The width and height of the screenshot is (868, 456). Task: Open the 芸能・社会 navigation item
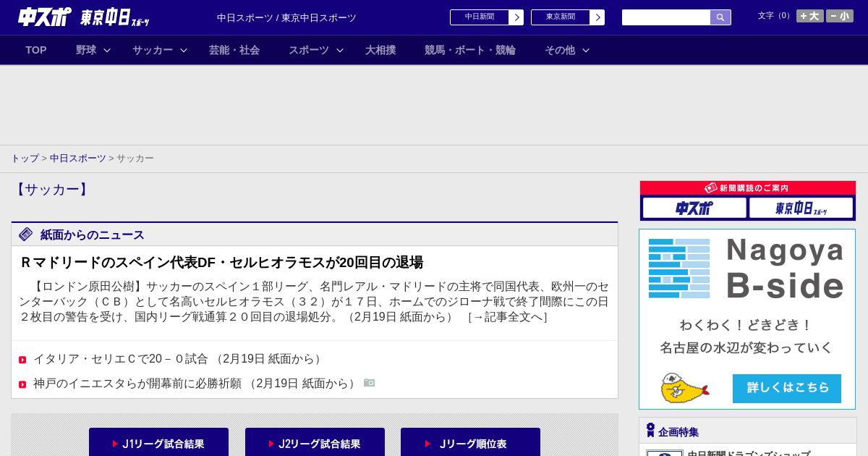(x=234, y=50)
